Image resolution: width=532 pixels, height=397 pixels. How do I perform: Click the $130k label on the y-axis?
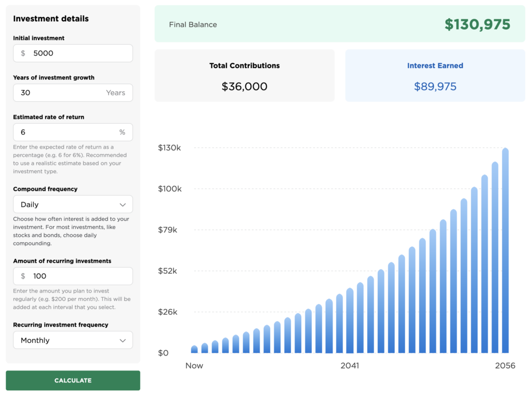tap(169, 148)
